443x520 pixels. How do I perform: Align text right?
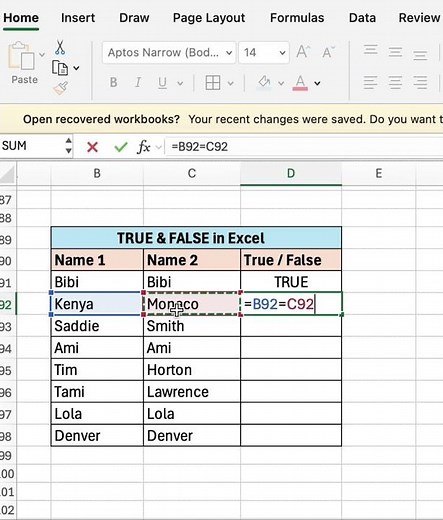(420, 82)
